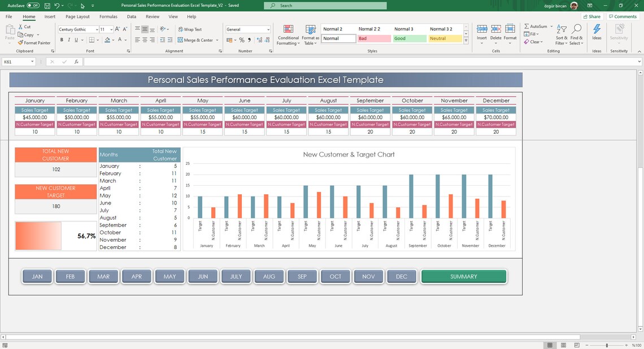Center text horizontally

click(x=145, y=40)
